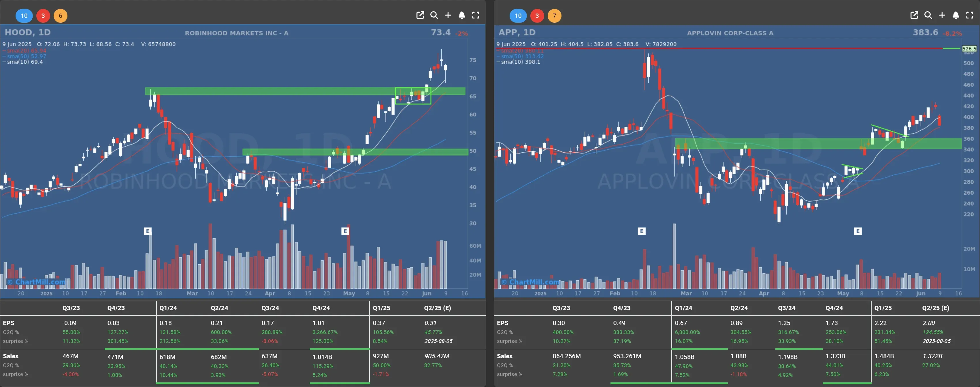This screenshot has height=387, width=980.
Task: Click APP Q1/25 EPS value 2.22
Action: pos(880,323)
